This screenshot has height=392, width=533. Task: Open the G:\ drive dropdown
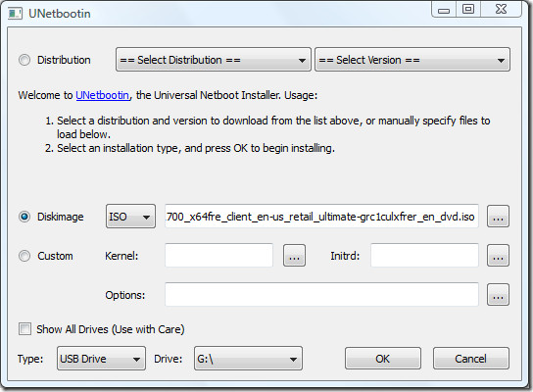pyautogui.click(x=248, y=359)
